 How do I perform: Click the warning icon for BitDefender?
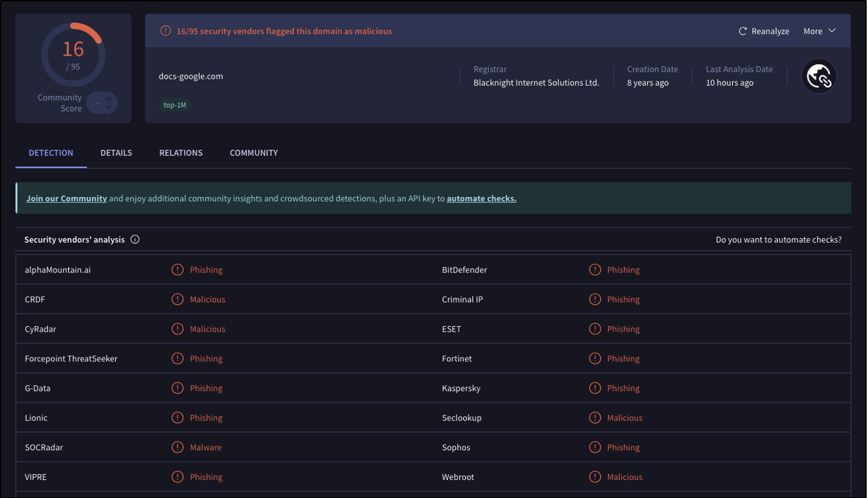point(595,270)
